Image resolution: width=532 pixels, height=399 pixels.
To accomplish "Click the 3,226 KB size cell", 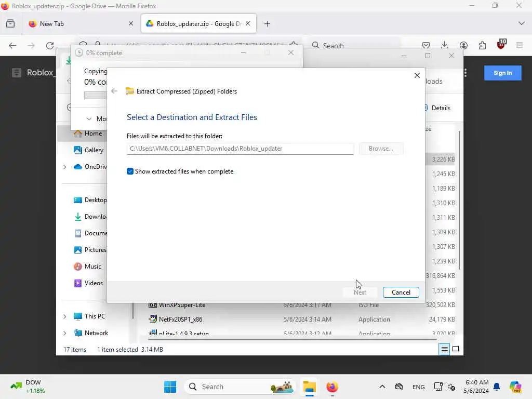I will tap(443, 159).
